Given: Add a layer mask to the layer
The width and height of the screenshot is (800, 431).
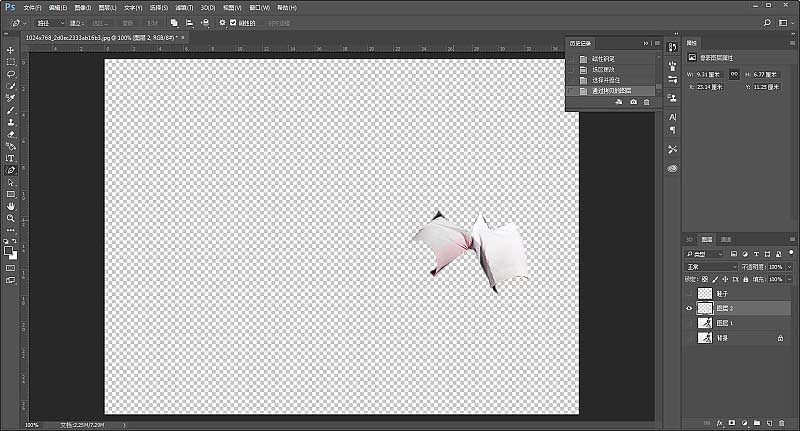Looking at the screenshot, I should click(x=731, y=423).
